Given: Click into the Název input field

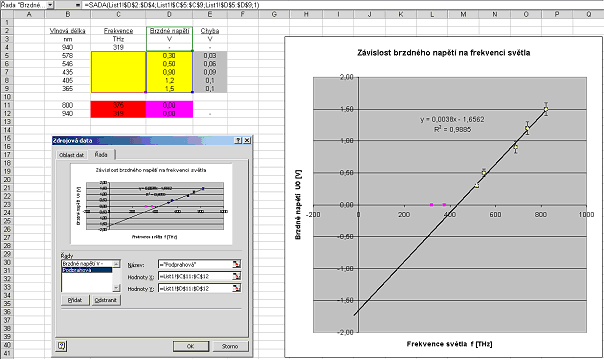Looking at the screenshot, I should tap(195, 265).
